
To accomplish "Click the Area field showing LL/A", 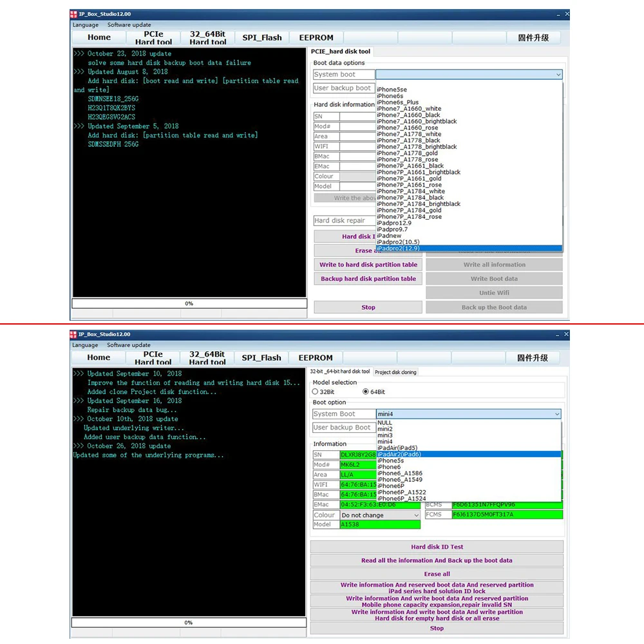I will tap(357, 475).
